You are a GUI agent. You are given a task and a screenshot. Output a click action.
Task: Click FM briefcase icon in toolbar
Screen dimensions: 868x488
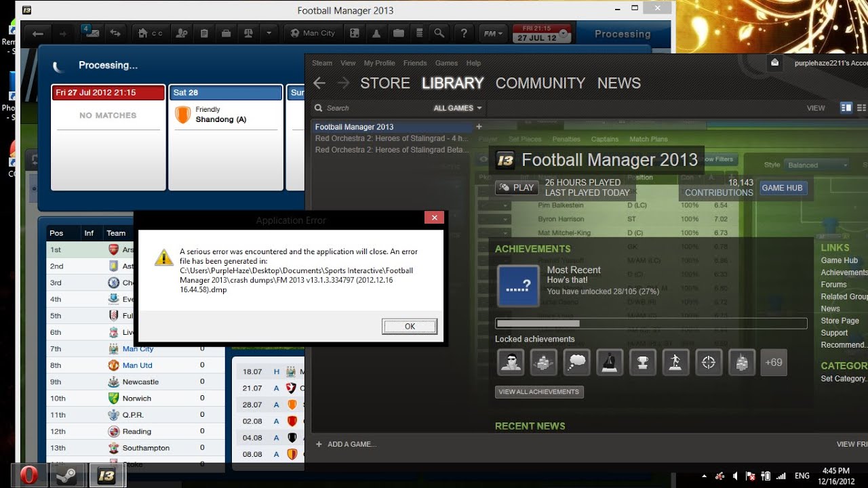click(x=226, y=33)
